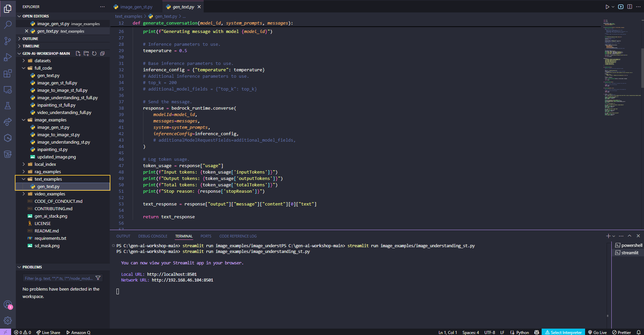Click Select Interpreter in status bar
The width and height of the screenshot is (644, 335).
pyautogui.click(x=563, y=332)
